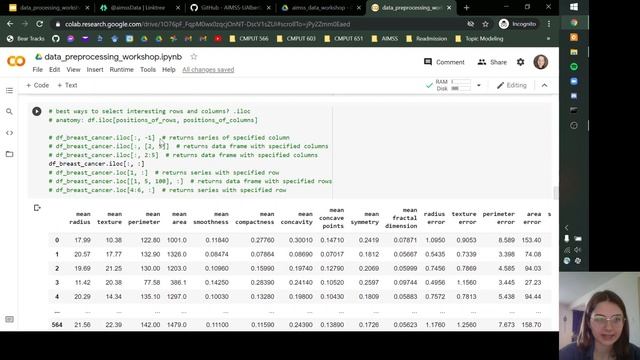Open the table of contents sidebar icon
Viewport: 640px width, 360px height.
pos(9,90)
